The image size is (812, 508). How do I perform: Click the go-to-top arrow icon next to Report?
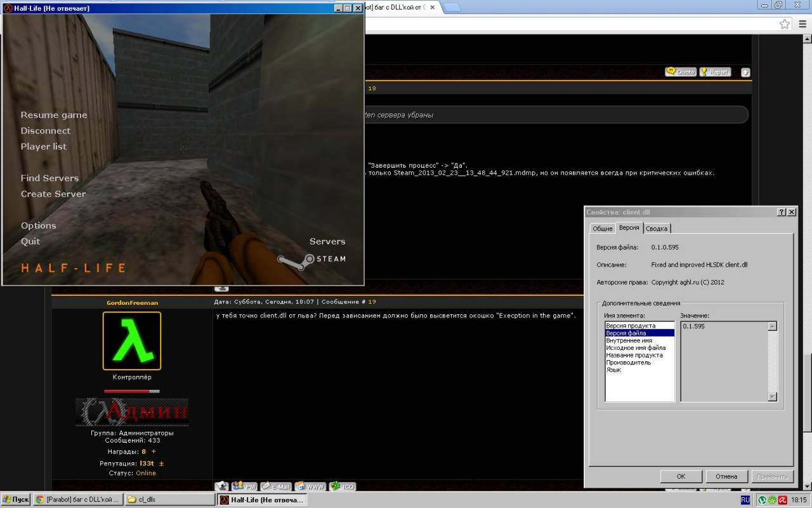click(745, 72)
